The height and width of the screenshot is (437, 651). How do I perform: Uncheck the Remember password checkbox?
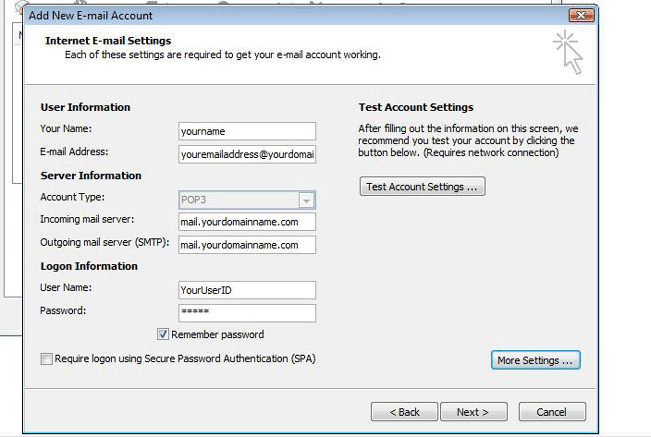[x=163, y=334]
